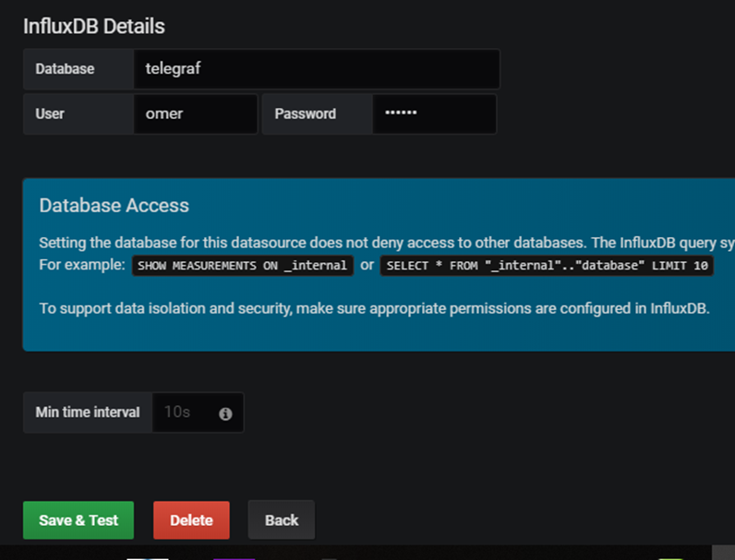This screenshot has height=560, width=735.
Task: Click the info icon beside Min time interval
Action: [x=225, y=414]
